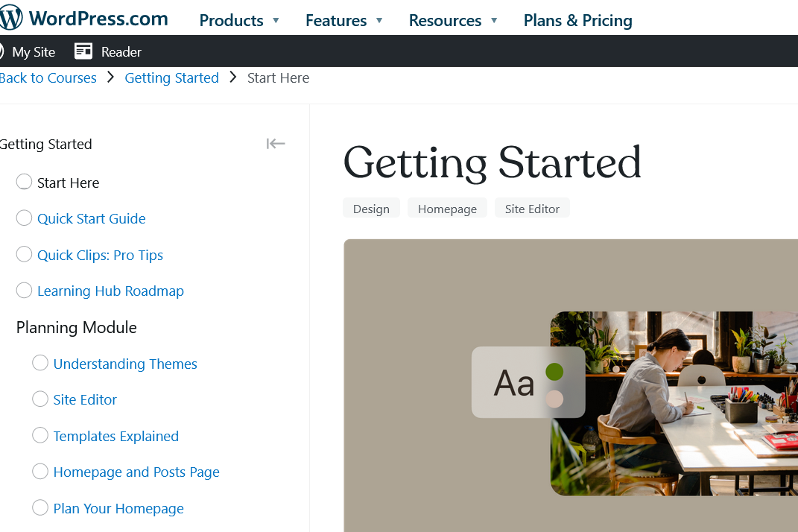Screen dimensions: 798x532
Task: Click the WordPress.com logo icon
Action: tap(10, 19)
